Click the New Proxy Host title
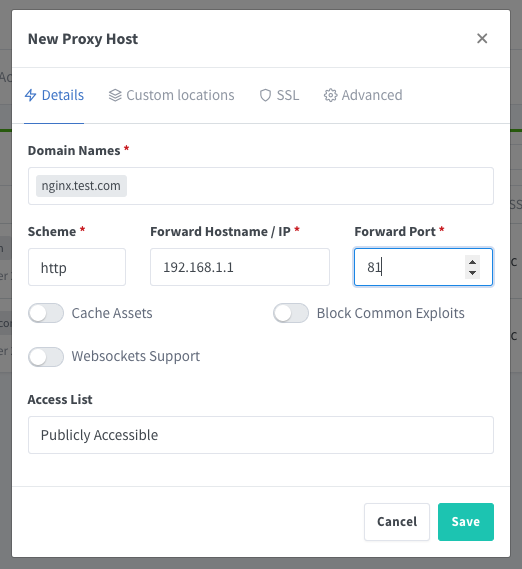Image resolution: width=522 pixels, height=569 pixels. pyautogui.click(x=83, y=39)
